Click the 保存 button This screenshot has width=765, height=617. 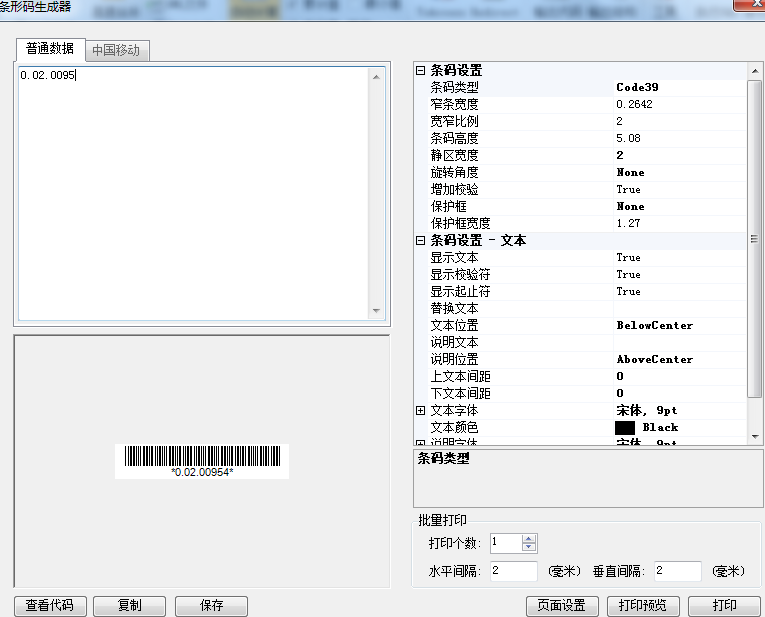point(212,606)
